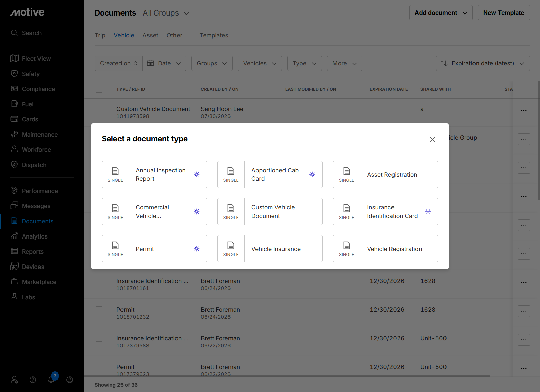
Task: Choose Vehicle Registration document type
Action: [x=385, y=249]
